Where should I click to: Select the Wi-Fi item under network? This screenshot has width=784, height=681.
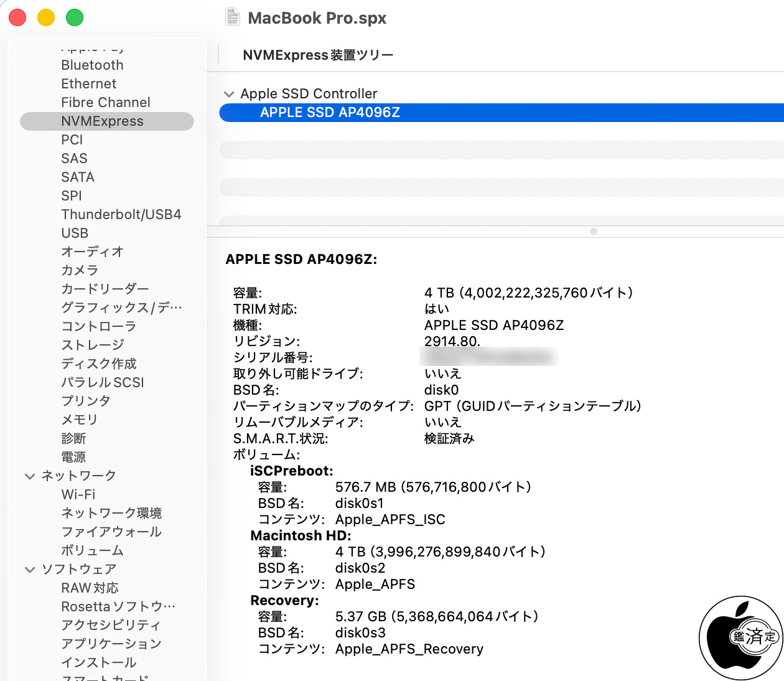coord(78,495)
